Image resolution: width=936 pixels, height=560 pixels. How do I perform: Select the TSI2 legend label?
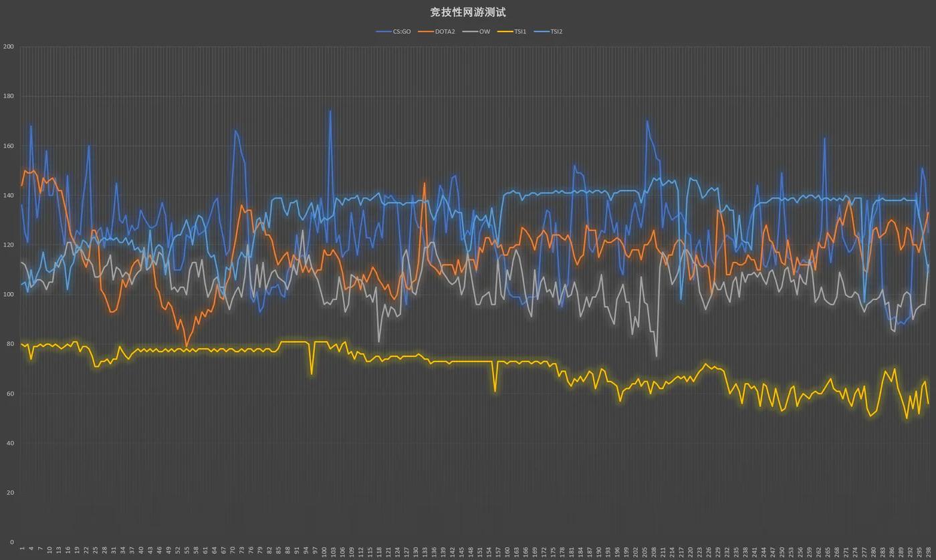pyautogui.click(x=556, y=31)
